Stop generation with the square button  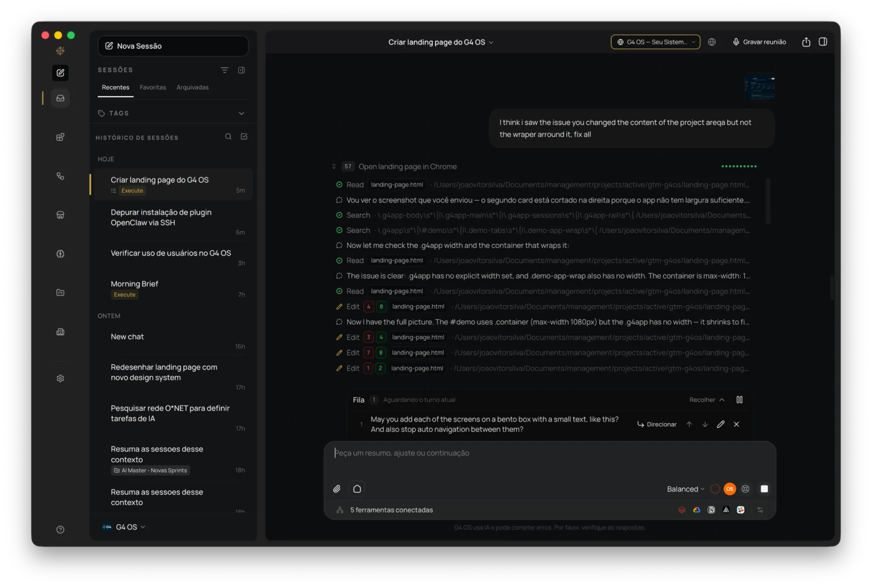click(x=764, y=489)
